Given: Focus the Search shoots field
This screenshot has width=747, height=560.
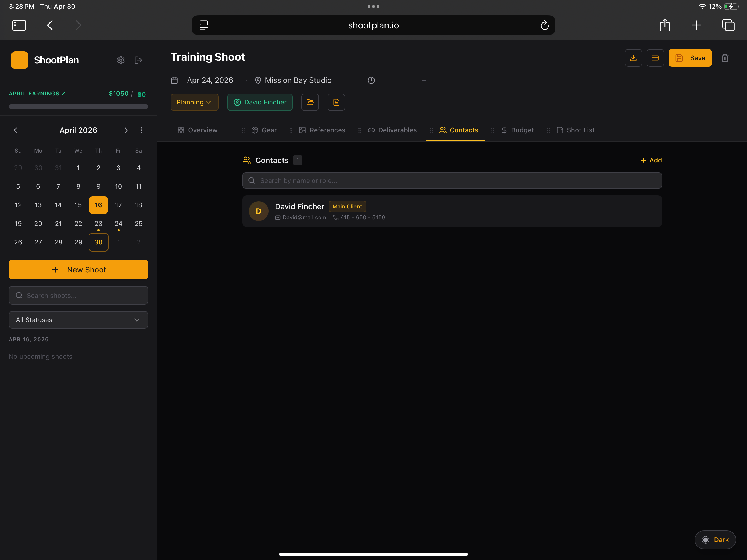Looking at the screenshot, I should [78, 296].
